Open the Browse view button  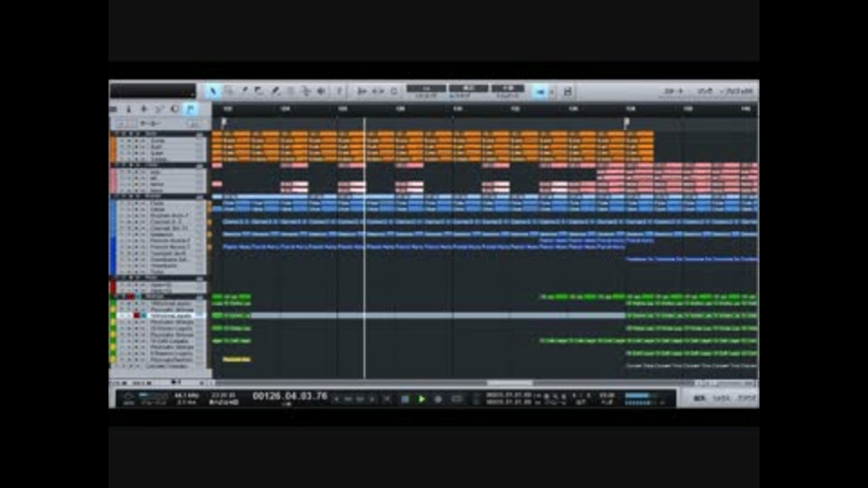click(746, 398)
